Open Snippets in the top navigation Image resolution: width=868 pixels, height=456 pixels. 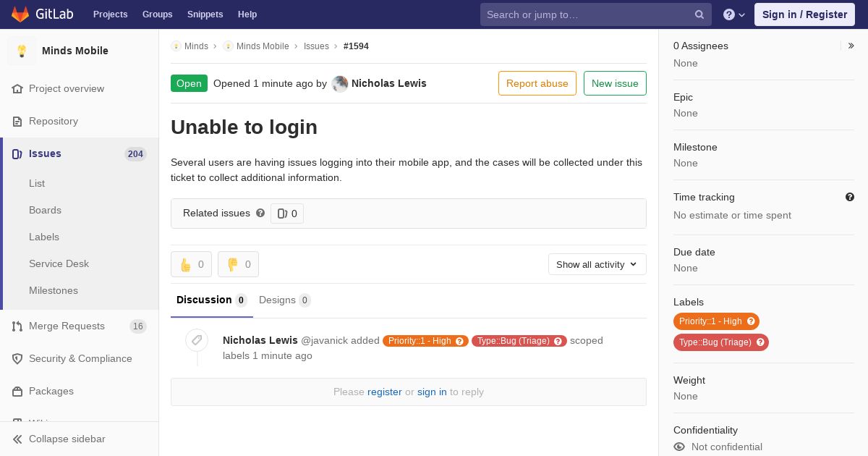coord(205,14)
